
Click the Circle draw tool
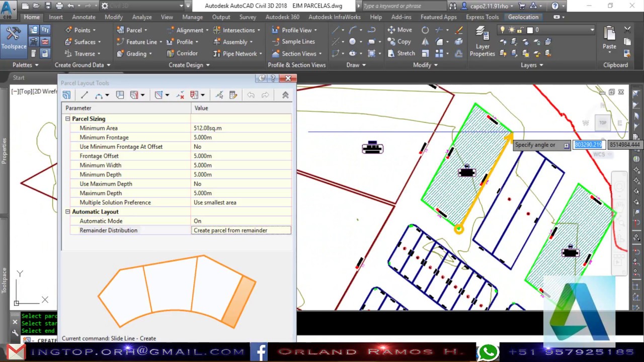tap(353, 42)
